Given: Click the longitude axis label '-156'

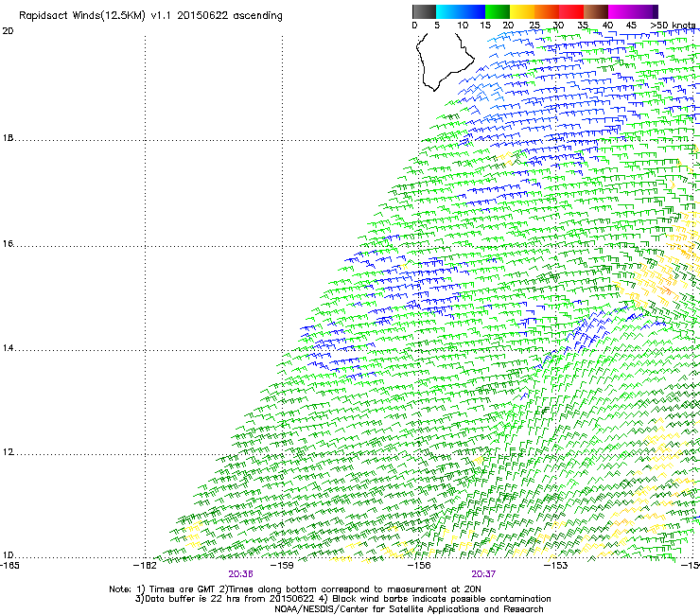Looking at the screenshot, I should (x=419, y=566).
